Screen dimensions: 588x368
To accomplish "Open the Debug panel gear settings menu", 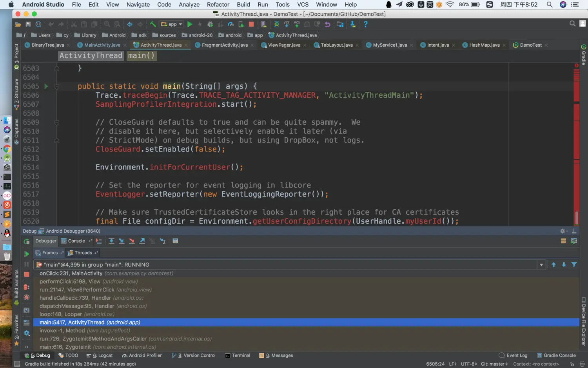I will (x=563, y=231).
